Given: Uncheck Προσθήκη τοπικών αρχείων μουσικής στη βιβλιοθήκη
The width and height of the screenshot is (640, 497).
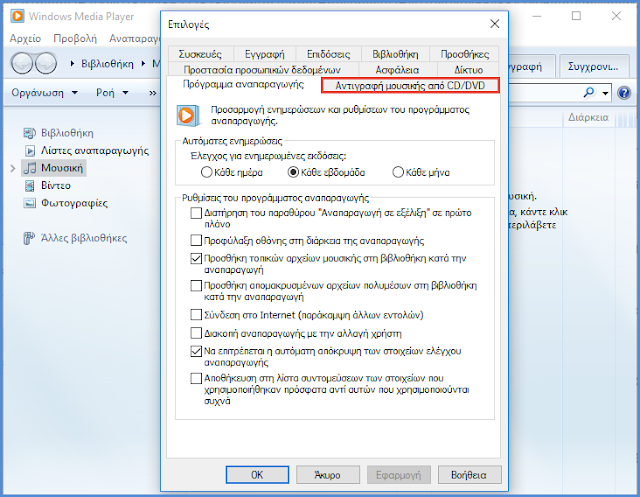Looking at the screenshot, I should pos(196,259).
